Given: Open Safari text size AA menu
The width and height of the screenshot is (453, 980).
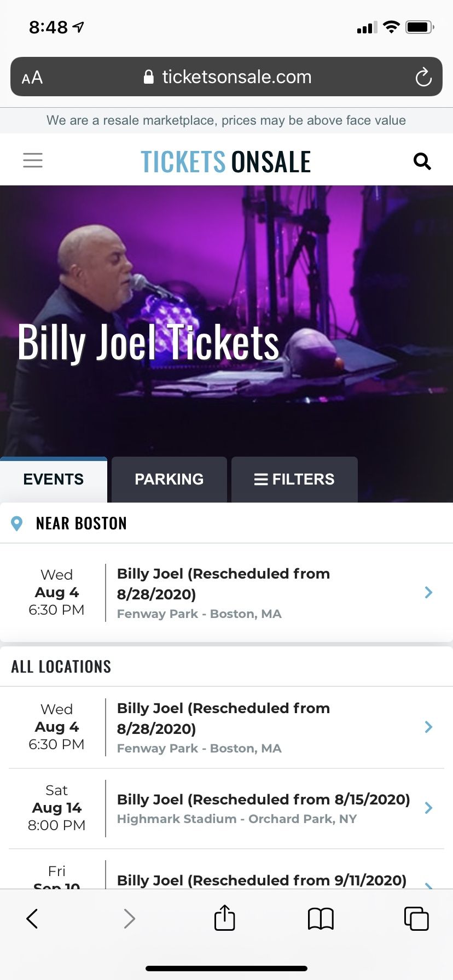Looking at the screenshot, I should pyautogui.click(x=32, y=78).
